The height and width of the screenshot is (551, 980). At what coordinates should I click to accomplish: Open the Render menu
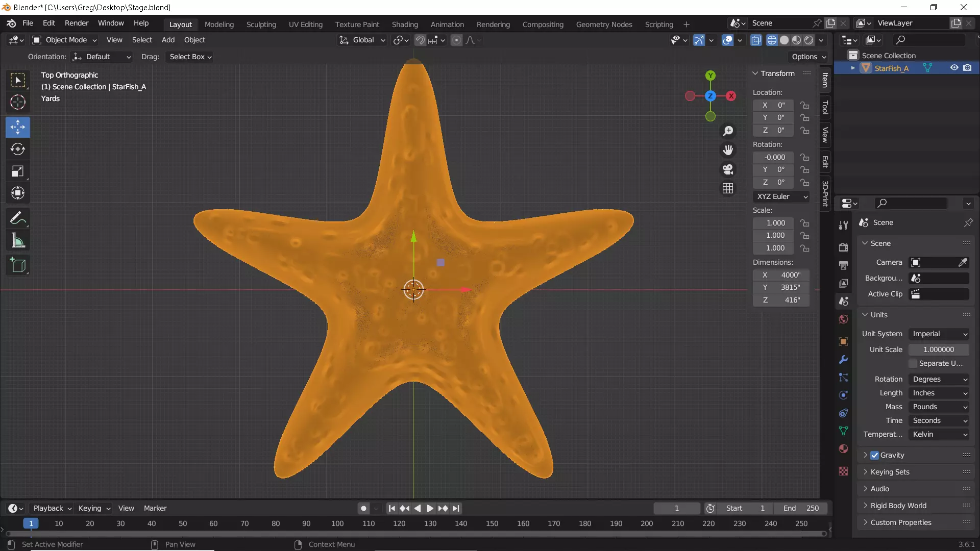pyautogui.click(x=77, y=23)
